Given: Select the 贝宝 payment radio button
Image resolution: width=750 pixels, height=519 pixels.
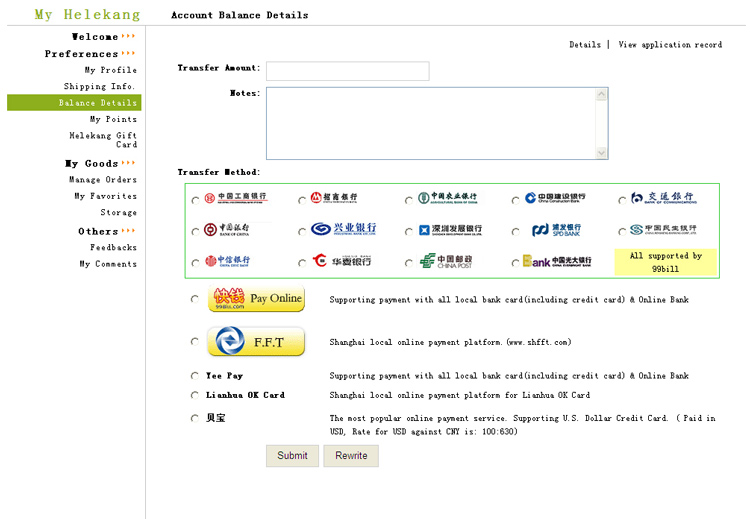Looking at the screenshot, I should pos(194,418).
